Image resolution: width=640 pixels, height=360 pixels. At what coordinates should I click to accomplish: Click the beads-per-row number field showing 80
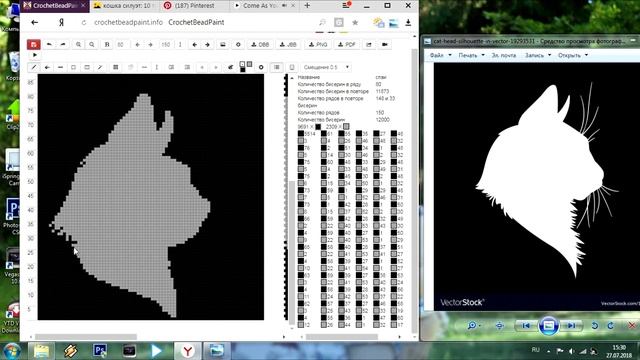click(x=121, y=44)
